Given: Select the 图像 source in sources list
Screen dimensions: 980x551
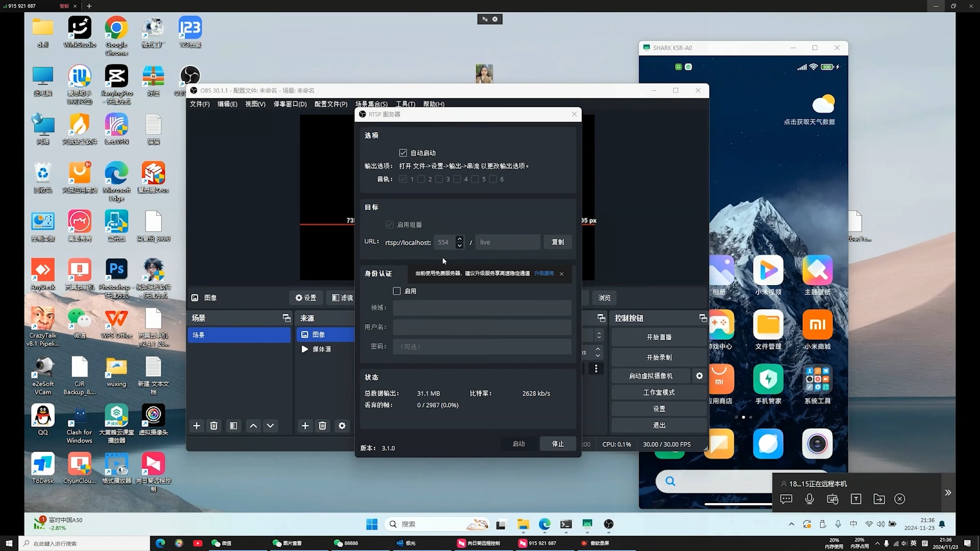Looking at the screenshot, I should [326, 335].
